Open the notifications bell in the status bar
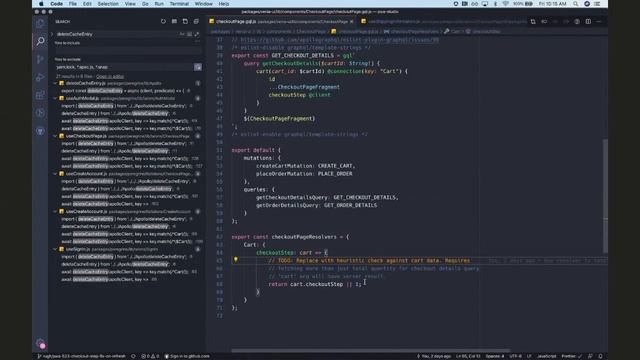640x360 pixels. click(600, 356)
